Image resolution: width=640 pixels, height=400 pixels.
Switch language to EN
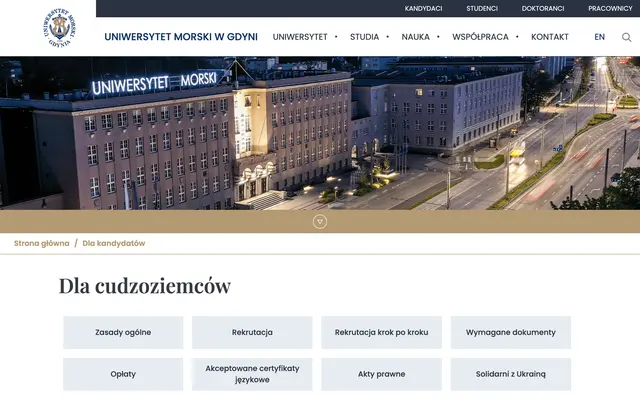[599, 37]
